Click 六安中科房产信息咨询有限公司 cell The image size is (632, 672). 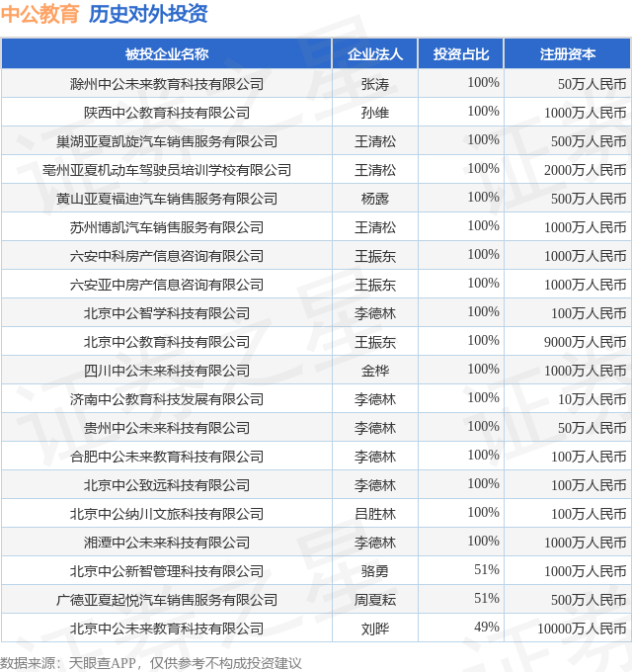pos(167,256)
